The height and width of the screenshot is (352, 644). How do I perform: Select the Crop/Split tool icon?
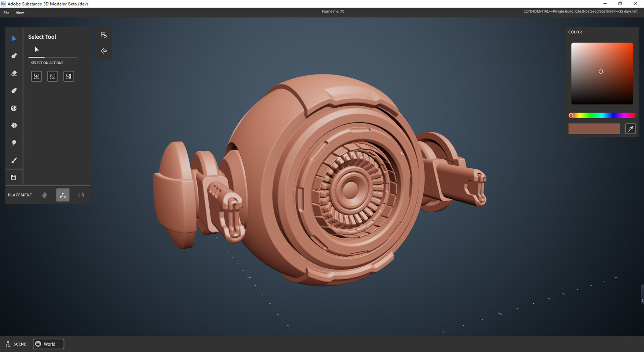tap(14, 108)
